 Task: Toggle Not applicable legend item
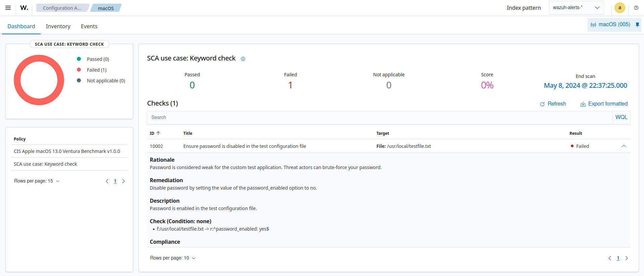coord(105,81)
